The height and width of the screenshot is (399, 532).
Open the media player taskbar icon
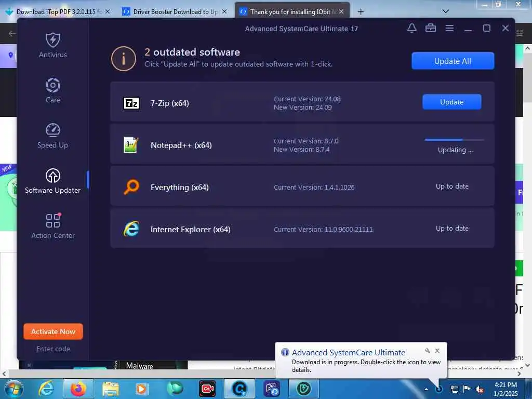(142, 389)
